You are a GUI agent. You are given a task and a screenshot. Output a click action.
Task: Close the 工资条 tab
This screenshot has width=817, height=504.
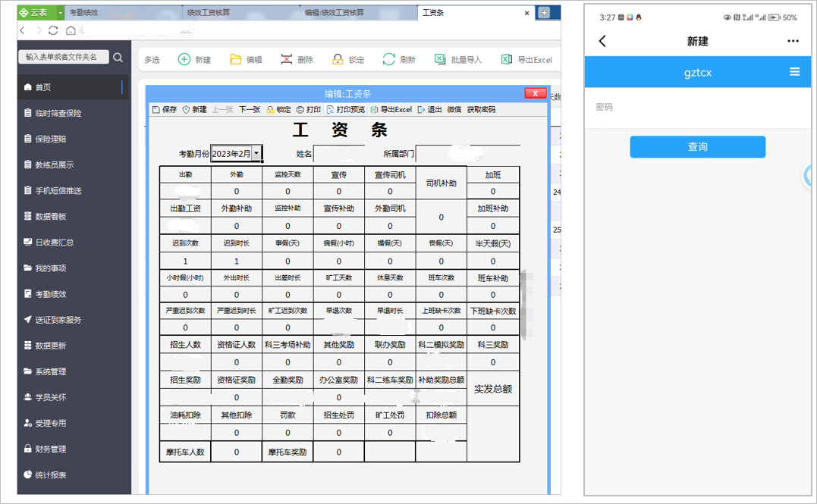526,13
